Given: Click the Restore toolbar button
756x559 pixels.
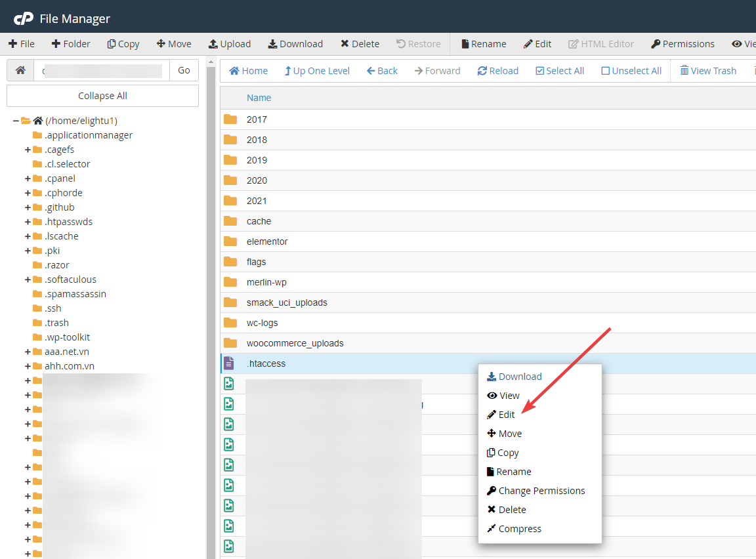Looking at the screenshot, I should 419,44.
